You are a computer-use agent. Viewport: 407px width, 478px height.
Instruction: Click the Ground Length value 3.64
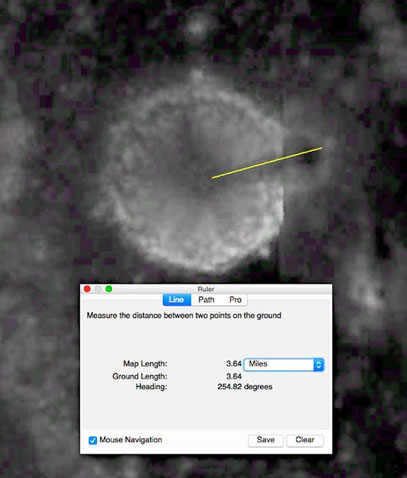(x=234, y=376)
